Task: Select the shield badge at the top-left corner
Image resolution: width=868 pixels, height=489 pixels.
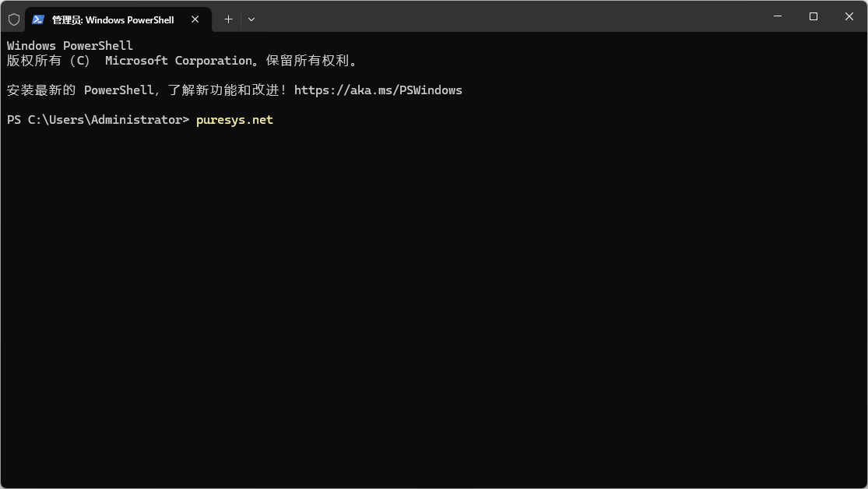Action: [x=13, y=19]
